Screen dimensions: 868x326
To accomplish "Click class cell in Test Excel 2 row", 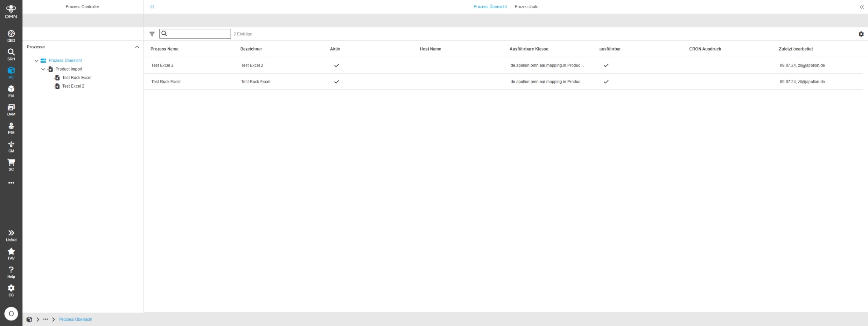I will [547, 65].
